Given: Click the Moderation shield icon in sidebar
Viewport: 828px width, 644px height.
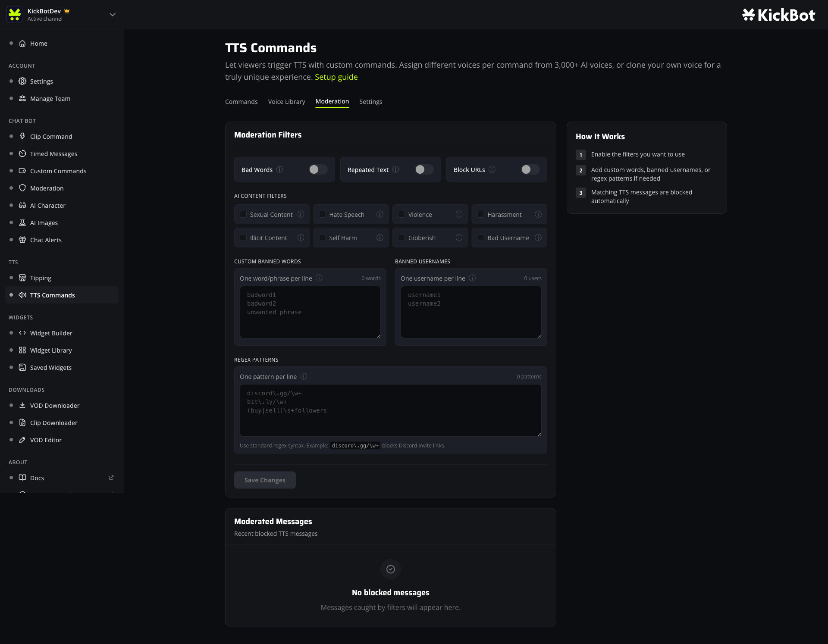Looking at the screenshot, I should coord(22,188).
